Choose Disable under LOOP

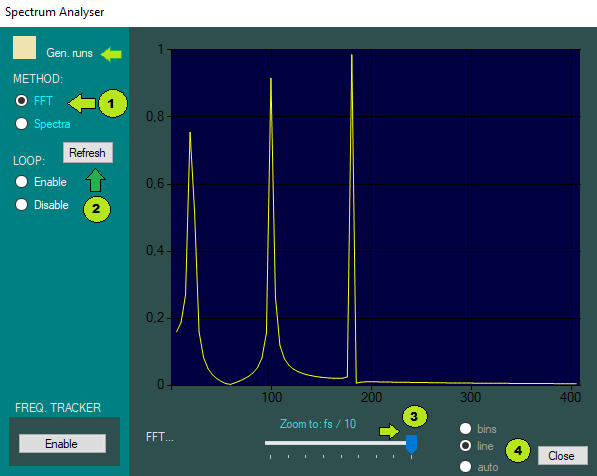pos(21,205)
